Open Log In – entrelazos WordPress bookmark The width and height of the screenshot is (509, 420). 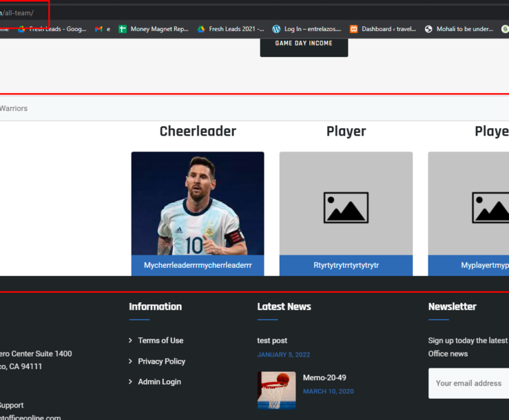click(307, 29)
